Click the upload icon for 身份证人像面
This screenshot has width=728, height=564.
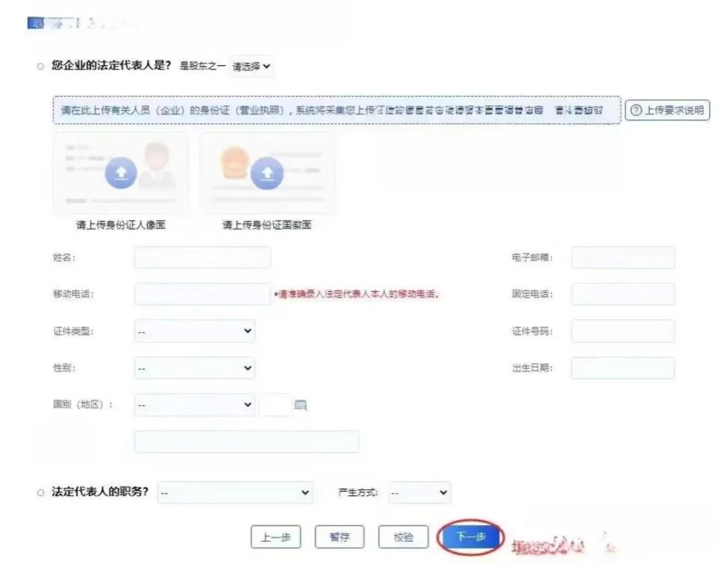tap(121, 172)
